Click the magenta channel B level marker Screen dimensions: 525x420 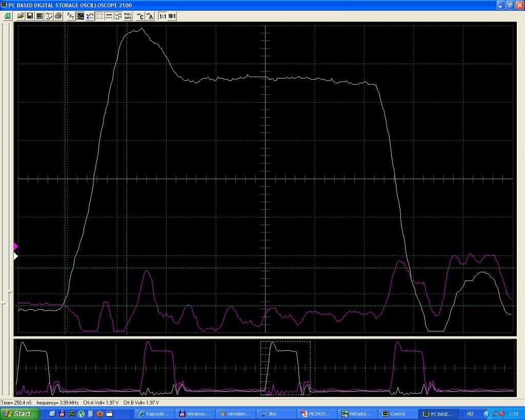click(15, 246)
